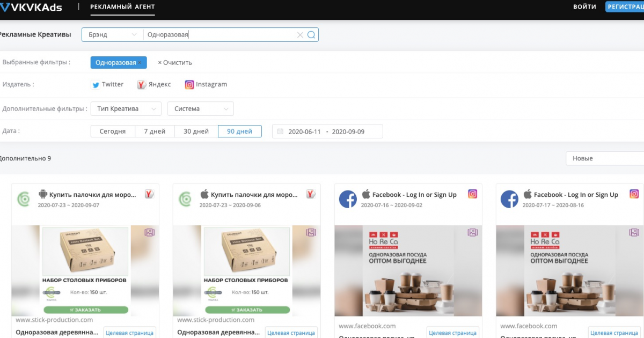Open HoReCa ad image dated 2020-08-16
Viewport: 644px width, 338px height.
570,271
